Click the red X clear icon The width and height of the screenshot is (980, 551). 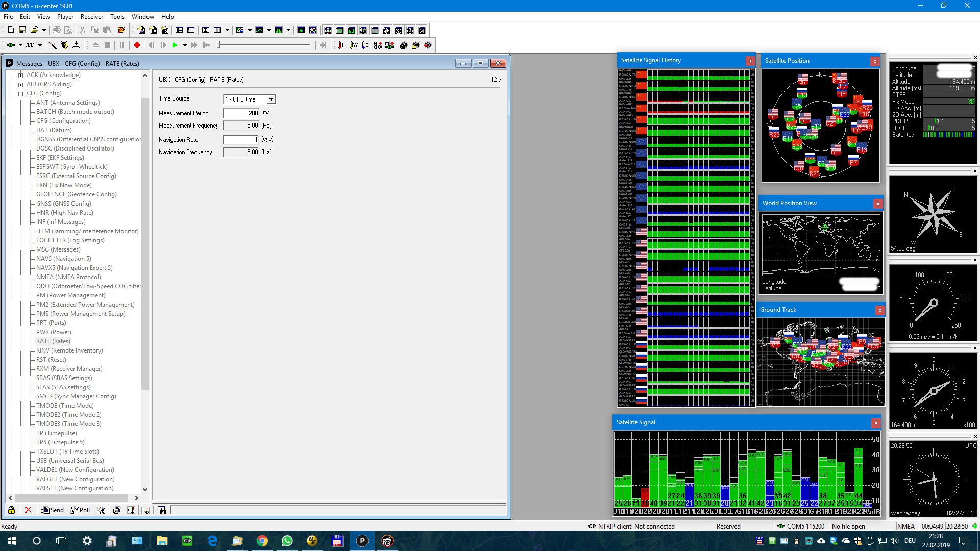pos(28,510)
